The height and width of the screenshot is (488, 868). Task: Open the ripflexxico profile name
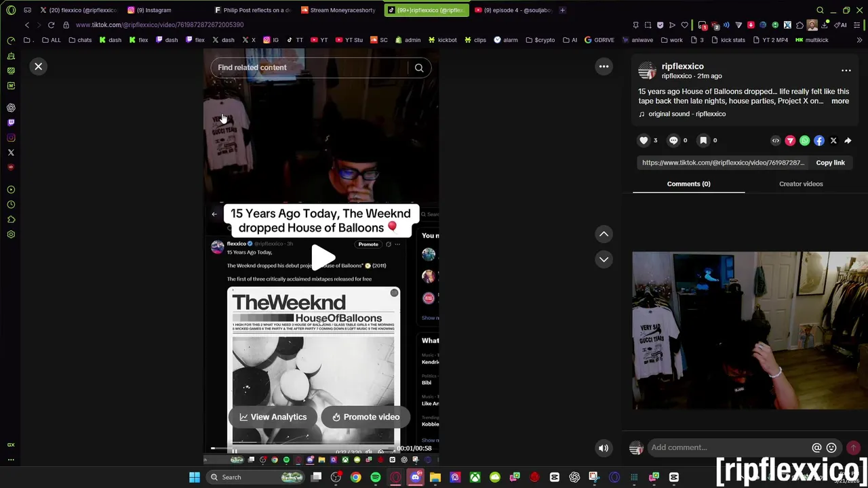pos(682,66)
